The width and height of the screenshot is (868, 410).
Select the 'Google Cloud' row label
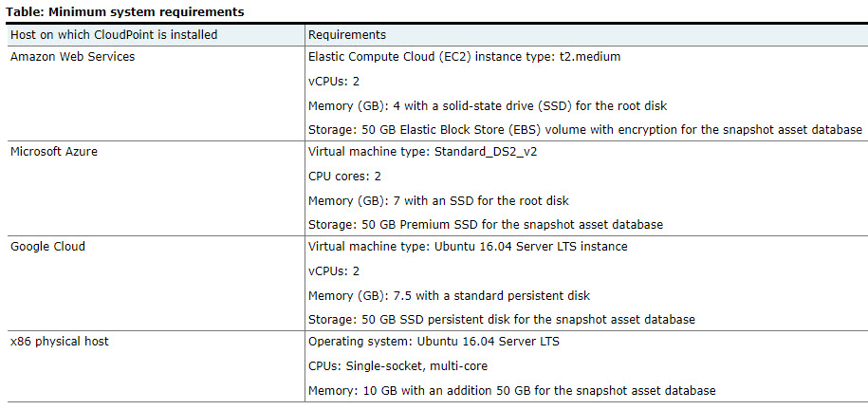pos(47,247)
